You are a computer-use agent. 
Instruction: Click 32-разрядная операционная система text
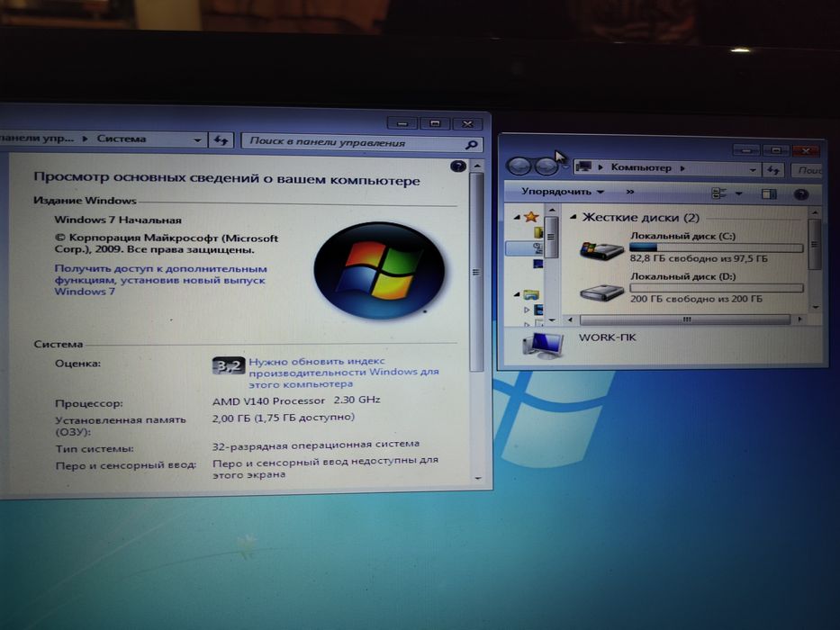315,445
